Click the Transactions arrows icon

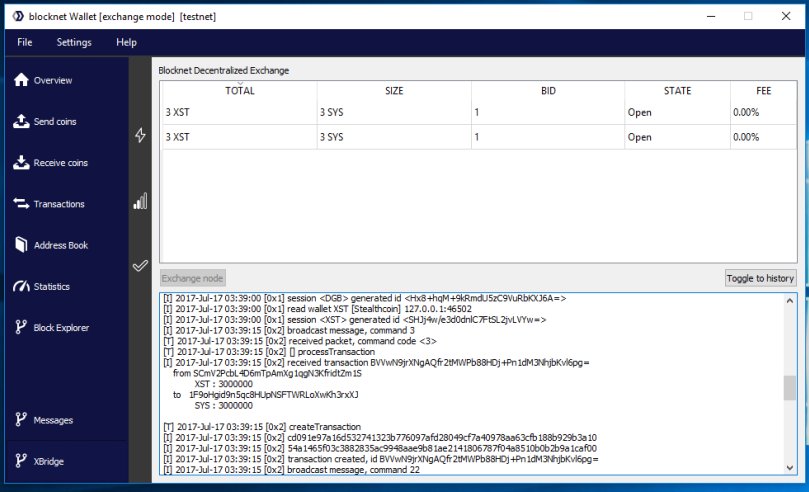coord(21,204)
